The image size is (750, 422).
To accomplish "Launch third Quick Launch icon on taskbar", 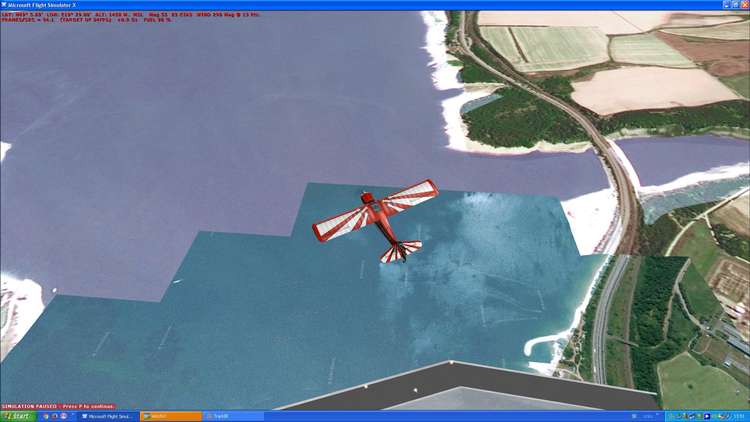I will 64,416.
